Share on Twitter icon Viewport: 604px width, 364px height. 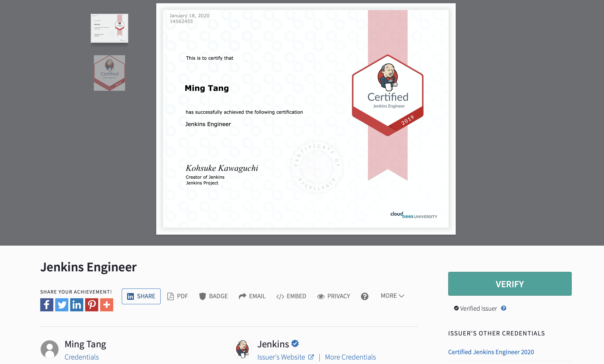pyautogui.click(x=62, y=305)
